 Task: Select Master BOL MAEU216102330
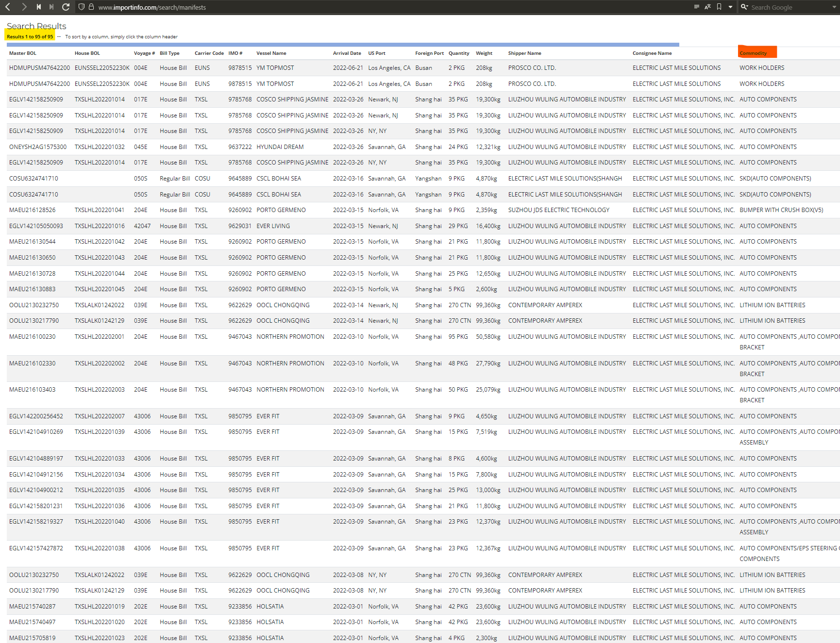(33, 363)
